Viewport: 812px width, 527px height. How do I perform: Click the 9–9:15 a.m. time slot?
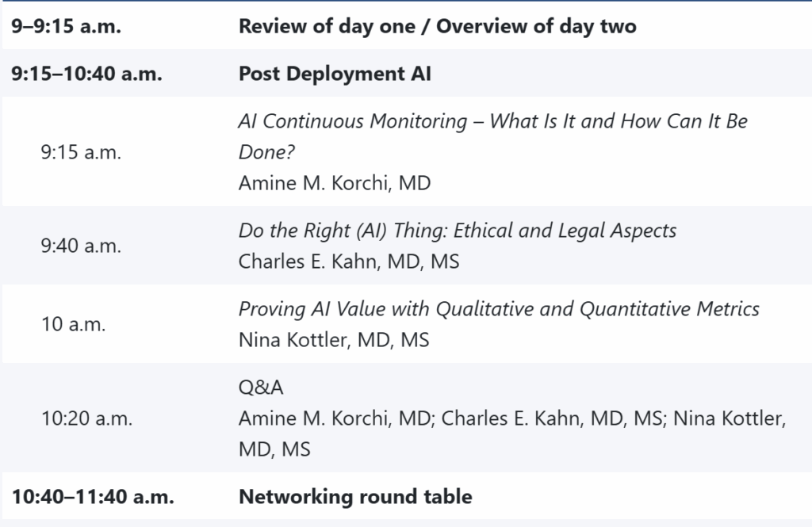[67, 26]
